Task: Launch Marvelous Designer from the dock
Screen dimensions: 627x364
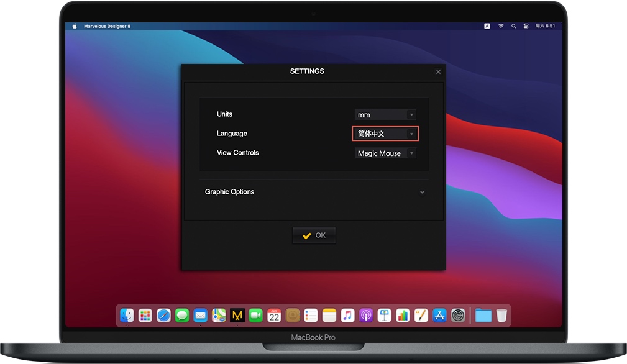Action: click(x=237, y=316)
